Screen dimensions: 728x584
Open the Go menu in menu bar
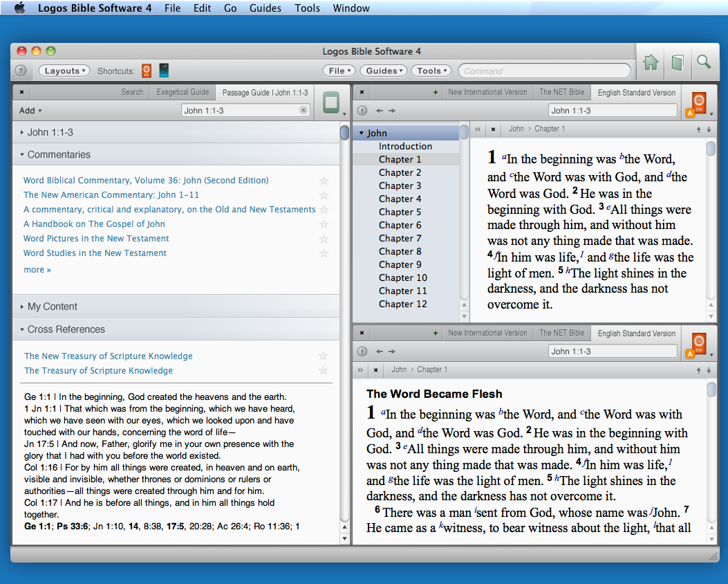click(x=230, y=8)
